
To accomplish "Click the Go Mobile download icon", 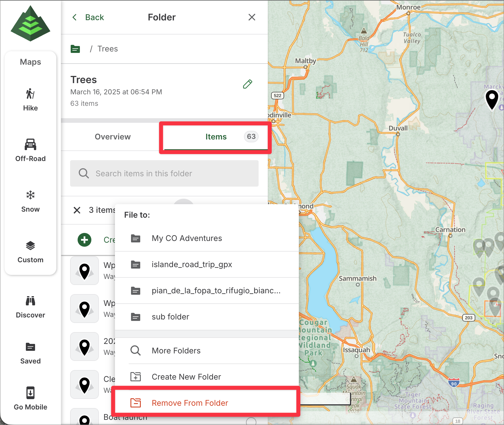I will coord(30,393).
